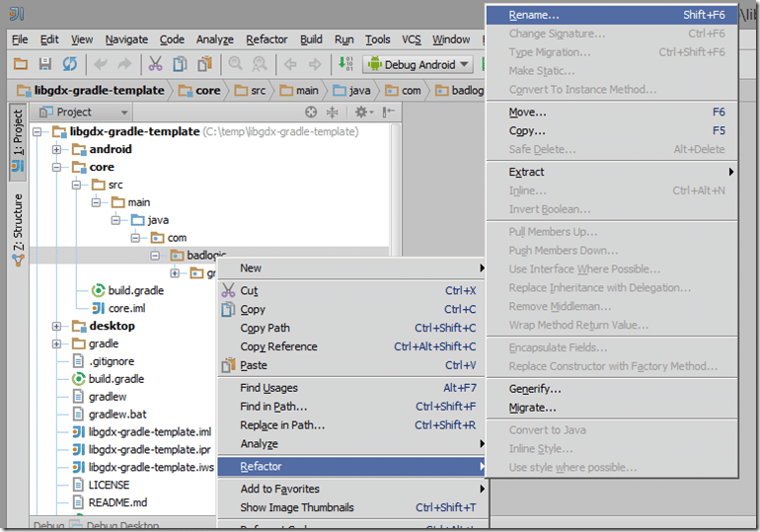The height and width of the screenshot is (532, 760).
Task: Select Generify... in Refactor submenu
Action: click(612, 389)
